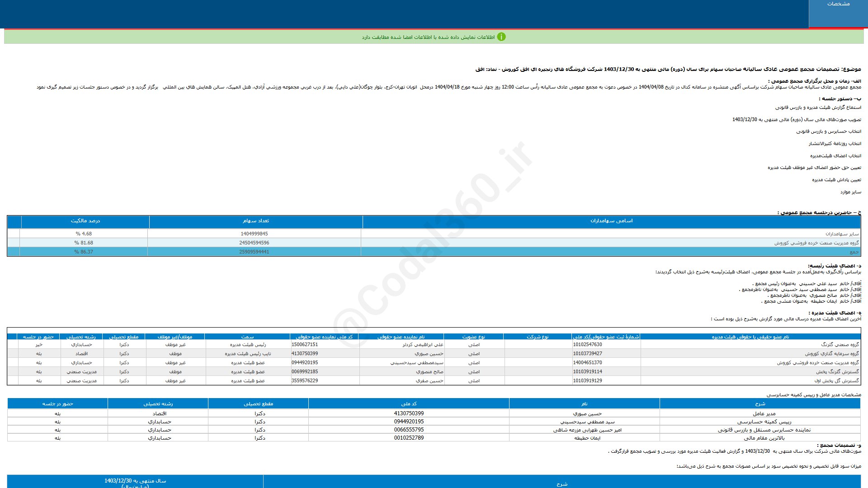
Task: Select board member 'گسترش گل پخش اول'
Action: click(837, 381)
